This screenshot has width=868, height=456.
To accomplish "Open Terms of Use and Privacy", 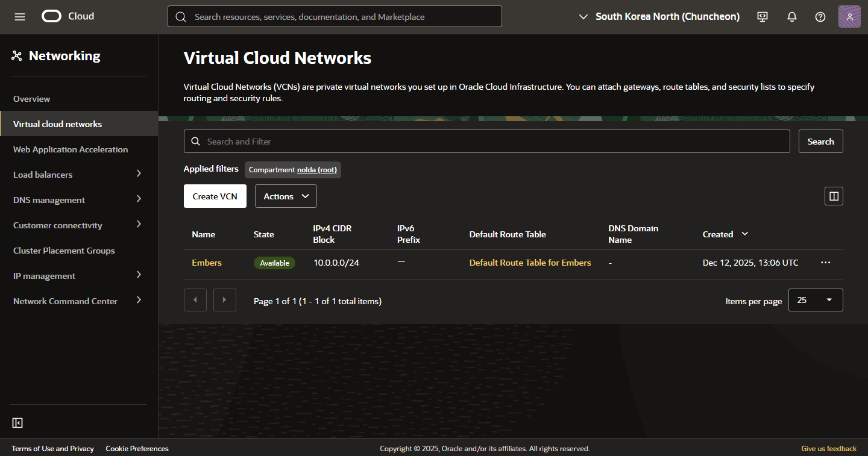I will click(52, 448).
